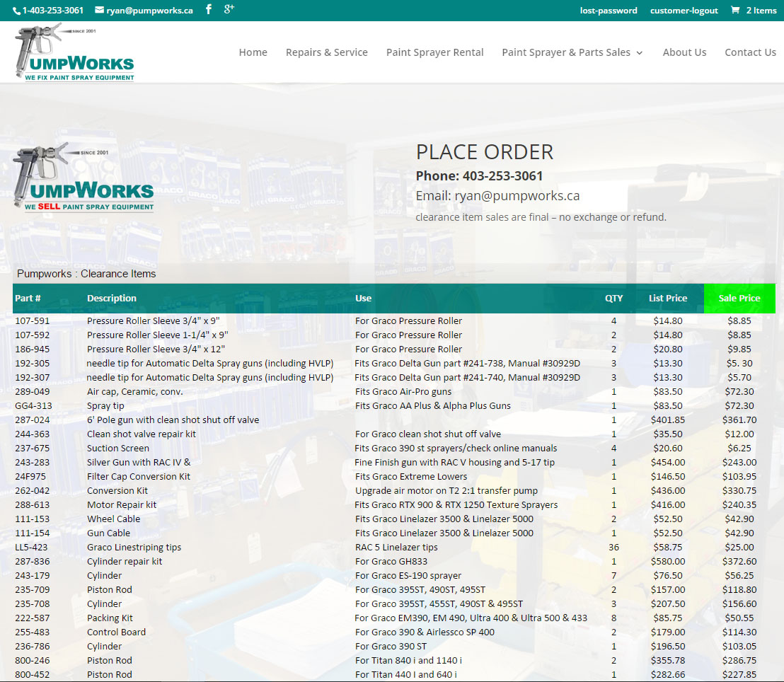Select part number 800-452
Image resolution: width=784 pixels, height=682 pixels.
pyautogui.click(x=32, y=674)
